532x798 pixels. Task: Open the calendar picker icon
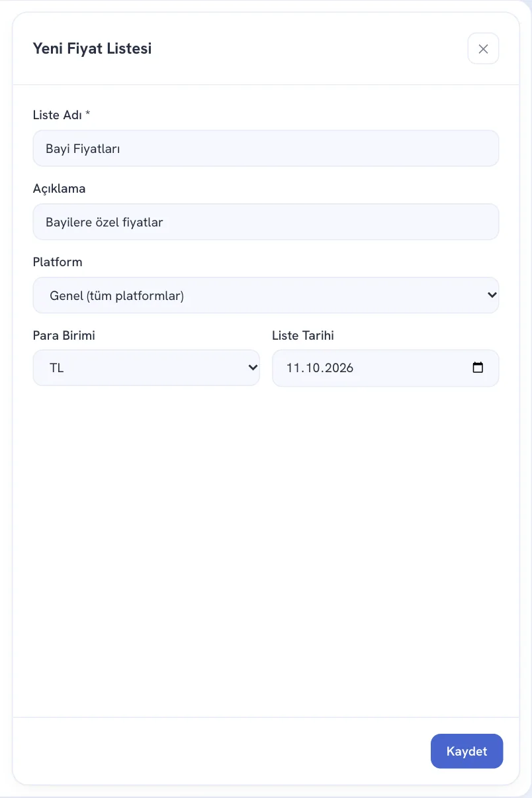tap(478, 368)
